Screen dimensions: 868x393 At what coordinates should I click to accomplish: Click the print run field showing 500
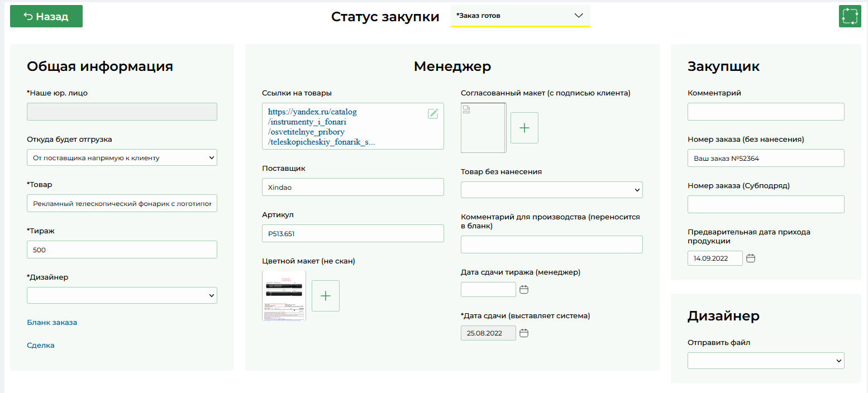pos(122,250)
